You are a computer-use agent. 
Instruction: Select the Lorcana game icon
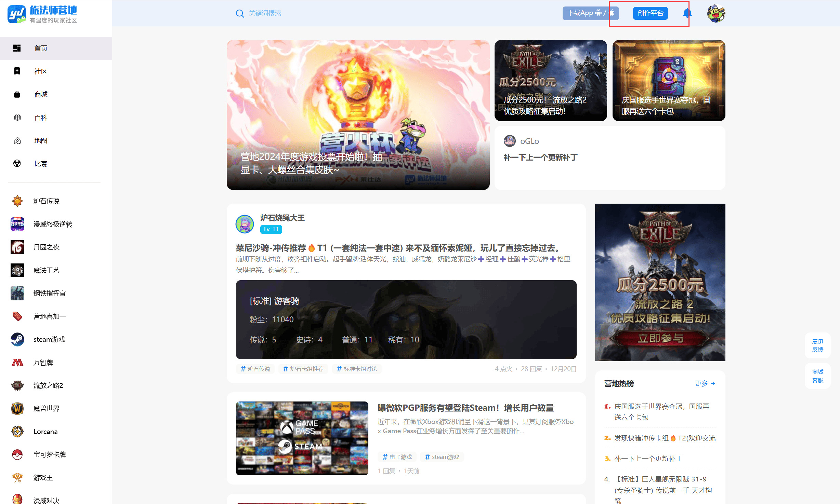[17, 432]
